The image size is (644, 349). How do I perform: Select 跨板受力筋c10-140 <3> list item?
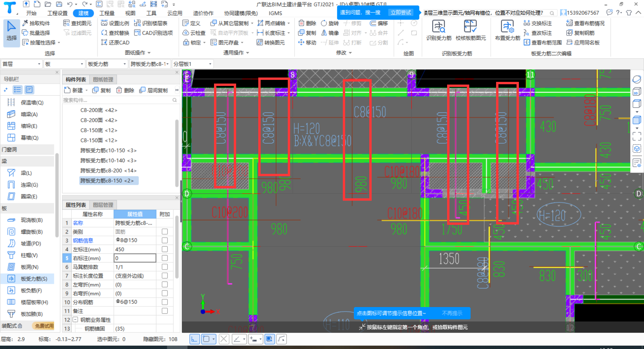tap(108, 160)
